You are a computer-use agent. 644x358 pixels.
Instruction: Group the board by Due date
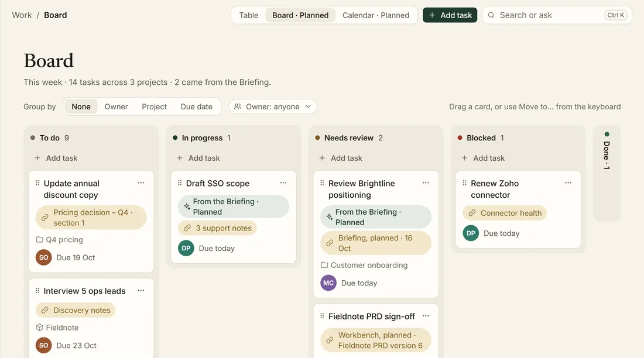197,106
